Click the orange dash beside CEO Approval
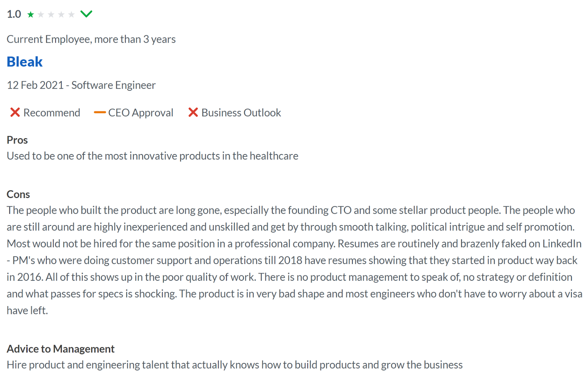The image size is (588, 373). point(100,113)
